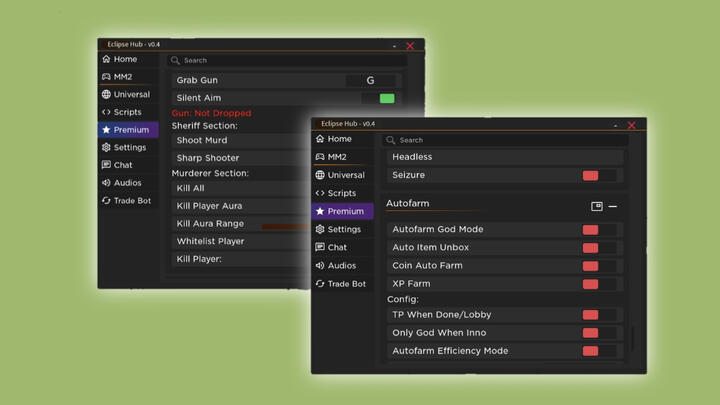Click the Audios speaker icon in the front window

coord(320,266)
